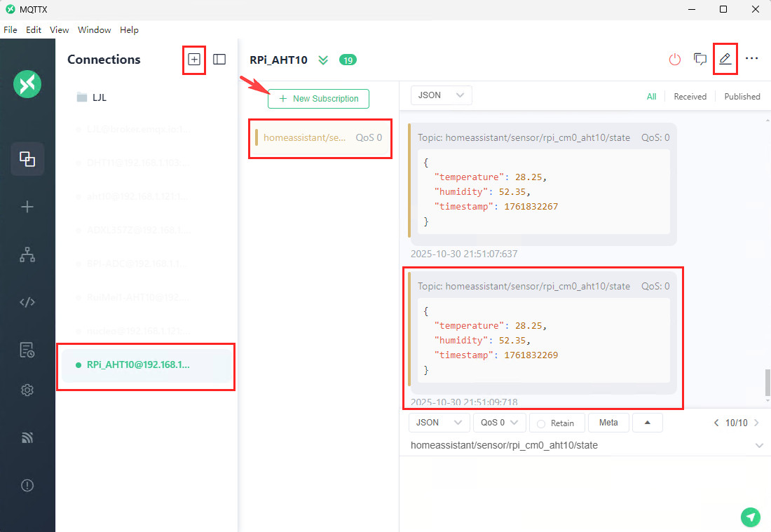
Task: Show All messages filter tab
Action: (x=651, y=97)
